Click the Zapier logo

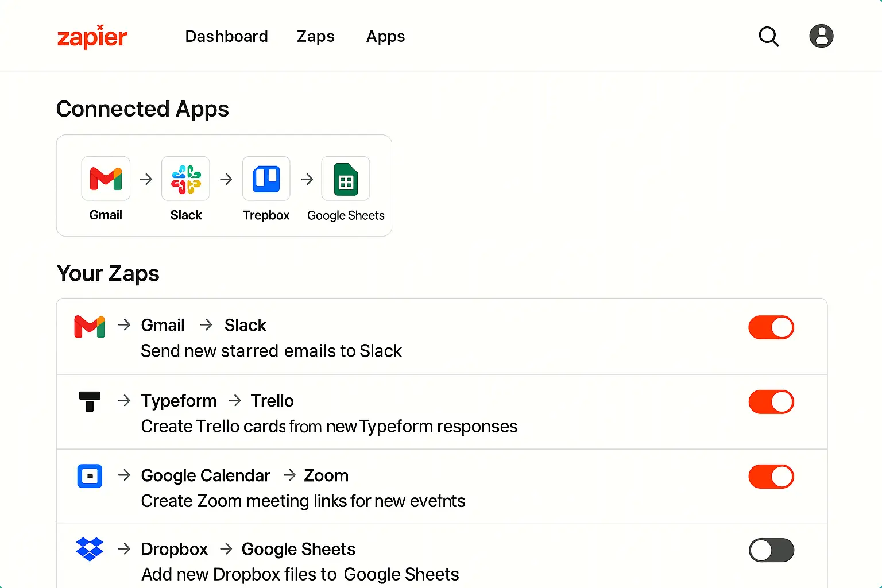[x=92, y=37]
